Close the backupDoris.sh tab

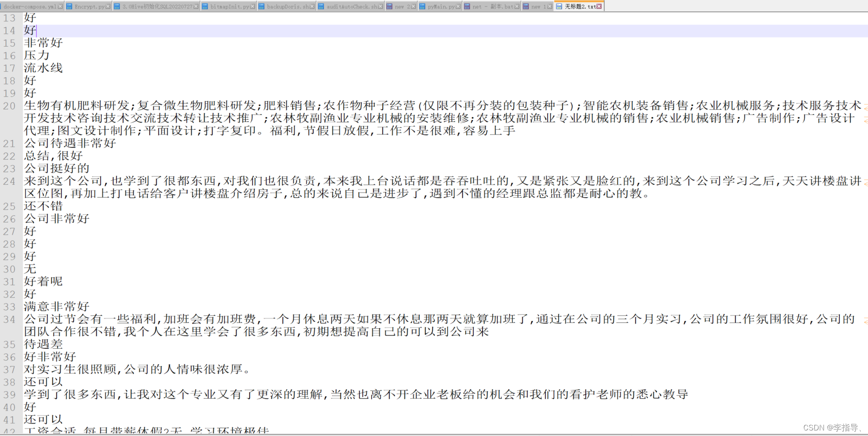[312, 6]
